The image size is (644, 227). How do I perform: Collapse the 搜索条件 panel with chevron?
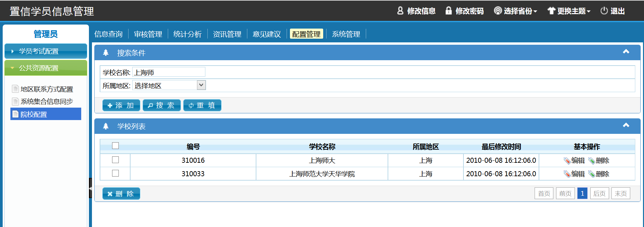click(626, 51)
